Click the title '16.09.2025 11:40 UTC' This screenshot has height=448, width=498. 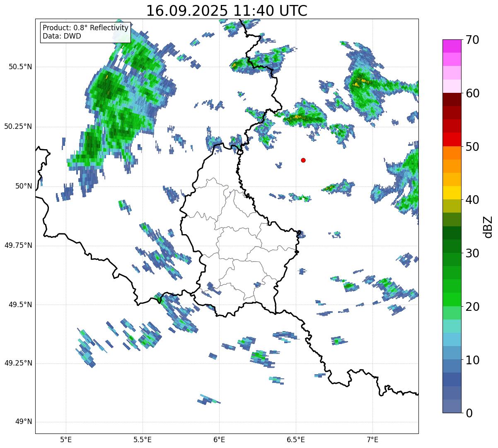click(227, 11)
